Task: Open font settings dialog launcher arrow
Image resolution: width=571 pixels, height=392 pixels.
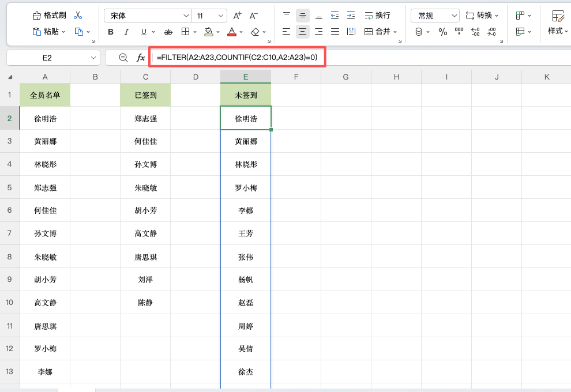Action: (x=269, y=41)
